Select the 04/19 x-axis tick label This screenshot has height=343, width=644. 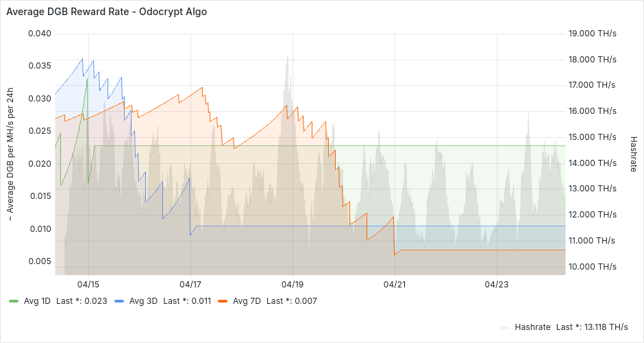pos(293,284)
